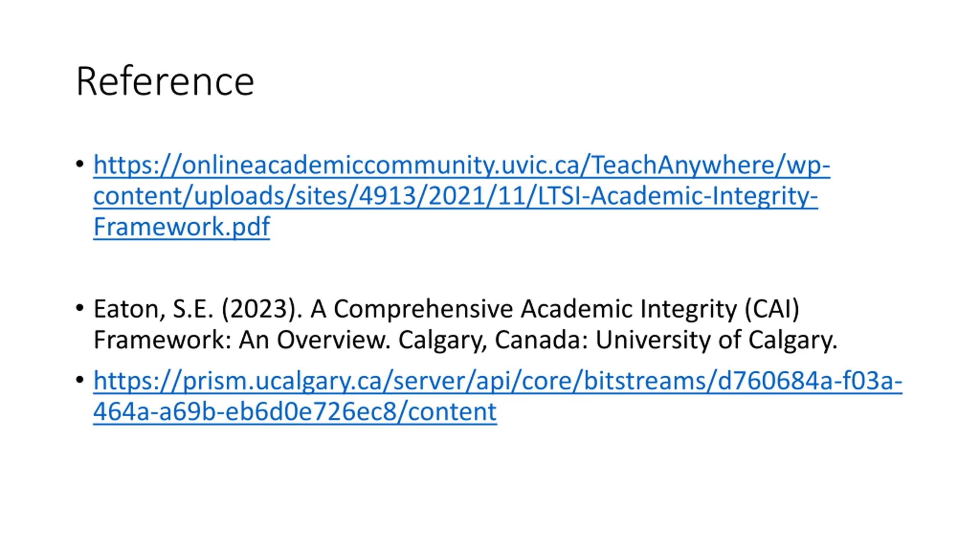
Task: Select the bullet before the uvic link
Action: (x=80, y=165)
